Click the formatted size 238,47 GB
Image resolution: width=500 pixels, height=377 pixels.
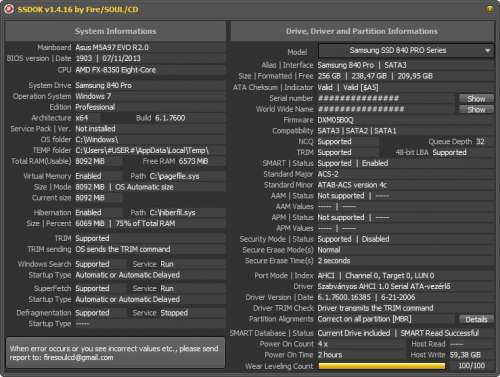click(369, 76)
